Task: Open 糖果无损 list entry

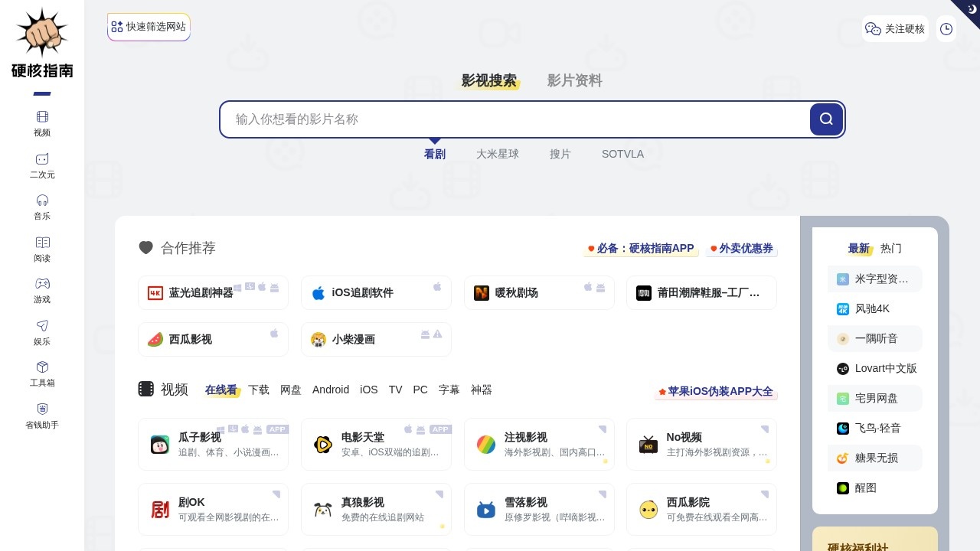Action: click(875, 458)
